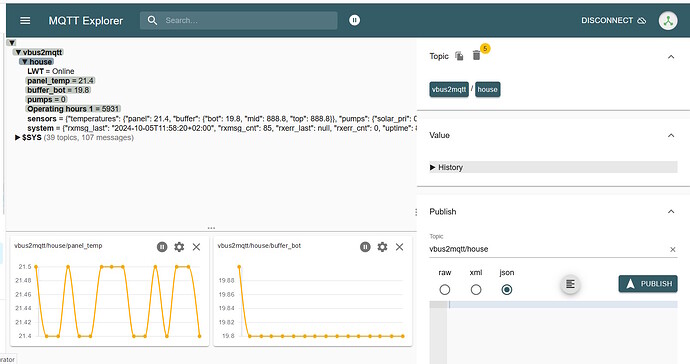Screen dimensions: 690x364
Task: Click the search magnifier icon
Action: pos(152,20)
